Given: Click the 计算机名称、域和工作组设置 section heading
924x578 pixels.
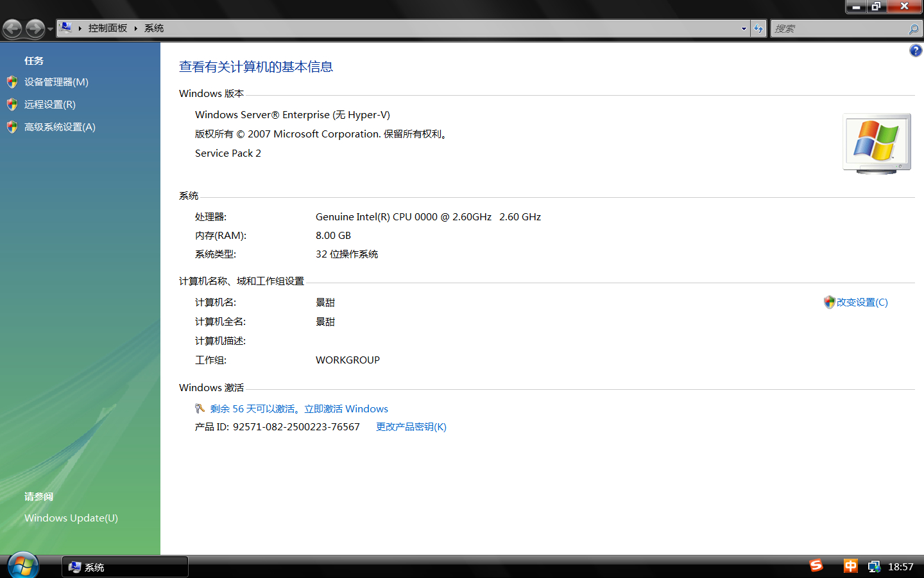Looking at the screenshot, I should coord(241,281).
